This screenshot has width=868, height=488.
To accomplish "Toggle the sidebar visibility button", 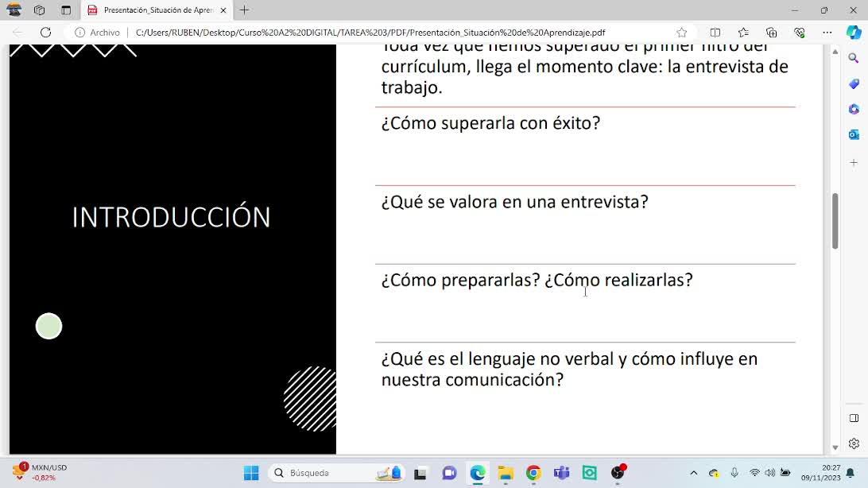I will coord(854,418).
